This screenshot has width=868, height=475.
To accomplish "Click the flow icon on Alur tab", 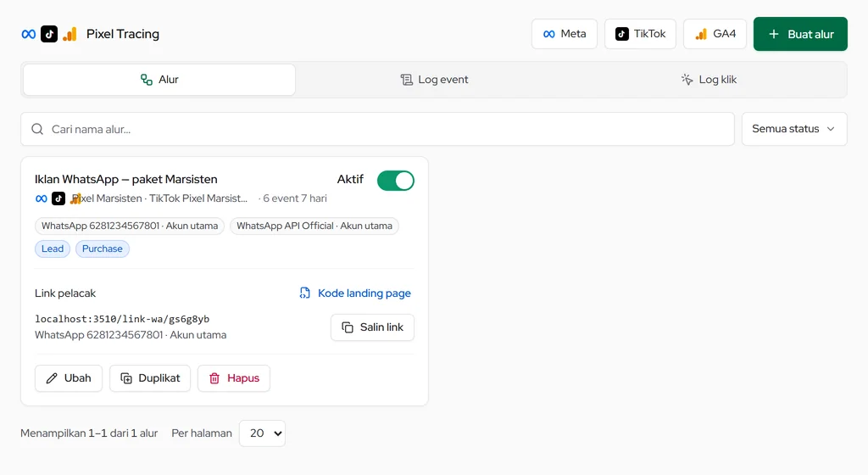I will [147, 80].
